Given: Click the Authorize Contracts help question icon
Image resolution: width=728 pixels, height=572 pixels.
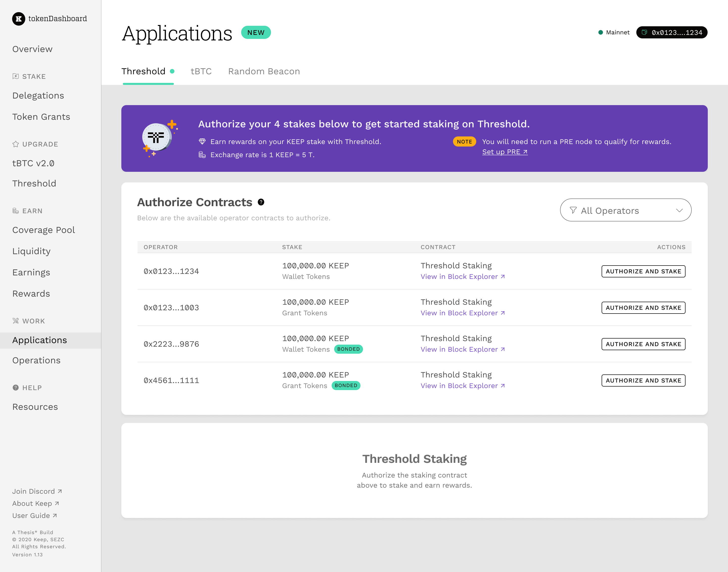Looking at the screenshot, I should [x=261, y=202].
